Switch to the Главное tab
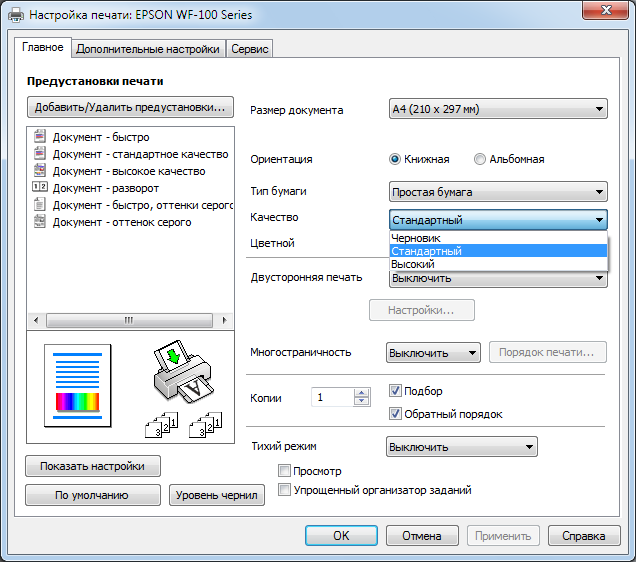Screen dimensions: 636x562 [43, 47]
